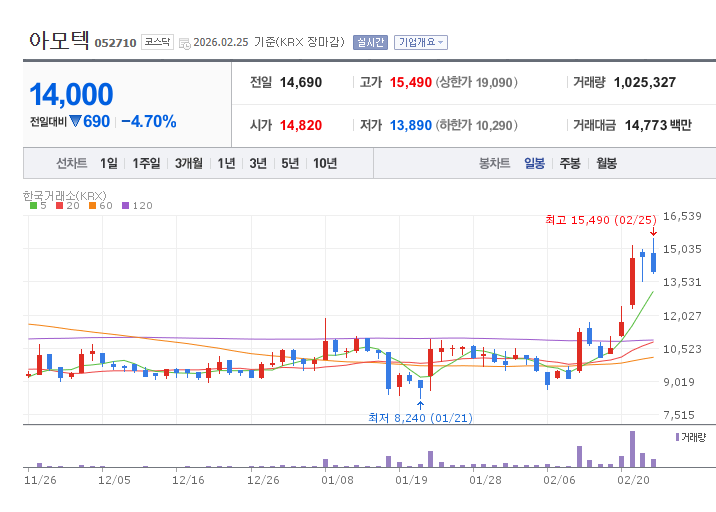Screen dimensions: 716x512
Task: Select the 5년 line chart tab
Action: [x=290, y=163]
